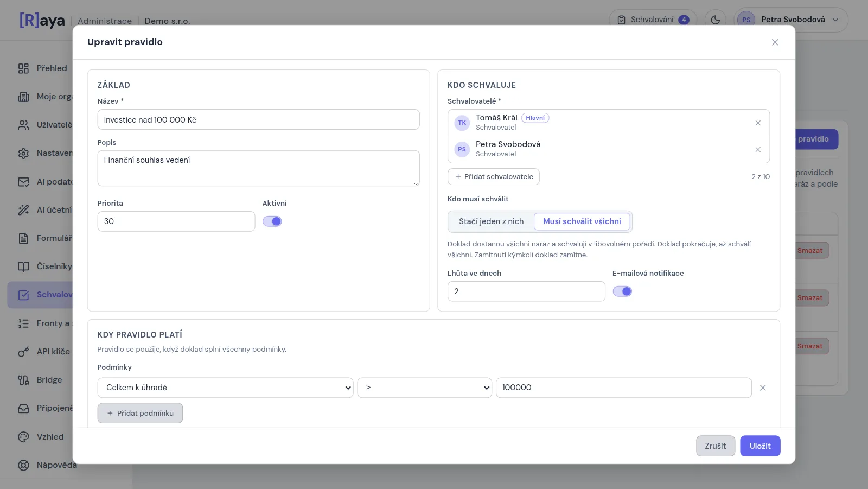
Task: Close the Upravit pravidlo dialog
Action: [775, 42]
